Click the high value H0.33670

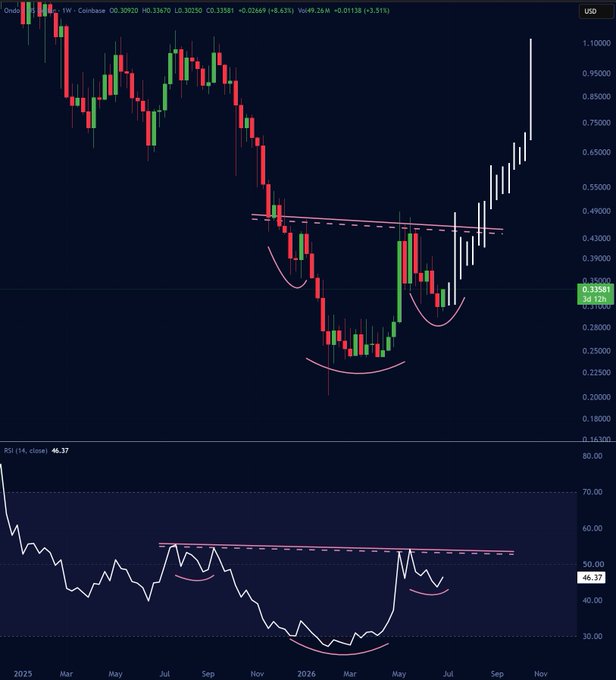[x=156, y=10]
